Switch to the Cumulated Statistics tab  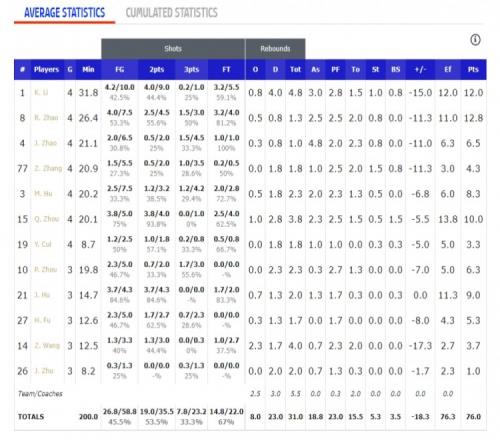pyautogui.click(x=171, y=13)
